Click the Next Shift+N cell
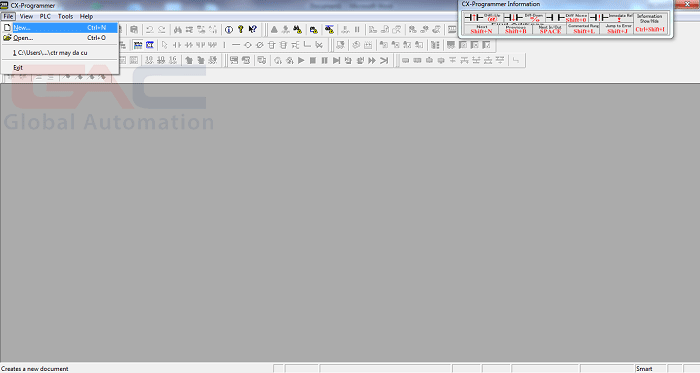 click(481, 29)
